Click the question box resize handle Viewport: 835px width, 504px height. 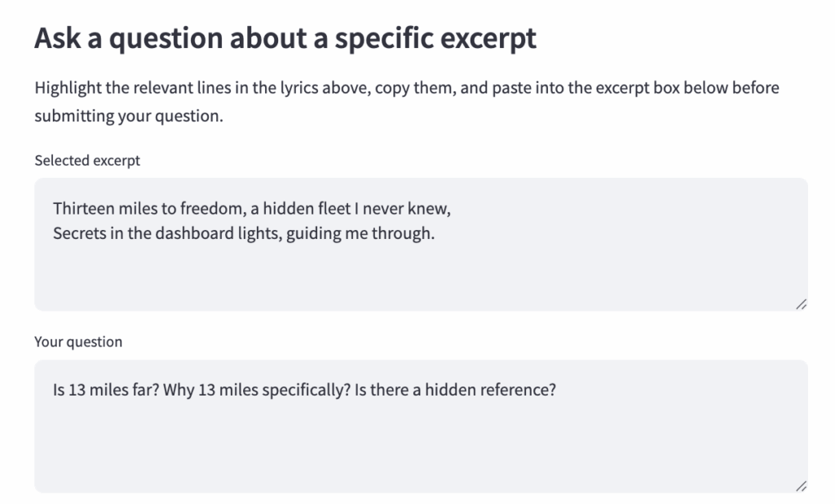[801, 486]
